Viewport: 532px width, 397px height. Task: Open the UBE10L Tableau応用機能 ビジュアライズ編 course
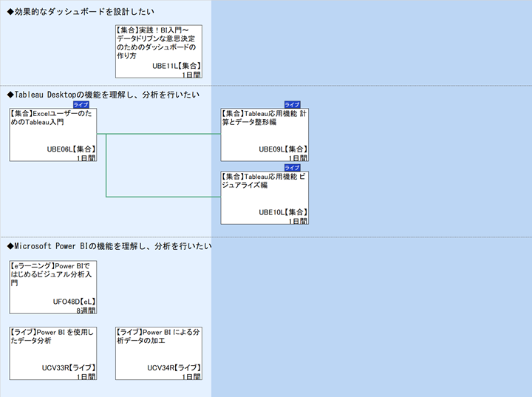pyautogui.click(x=265, y=197)
